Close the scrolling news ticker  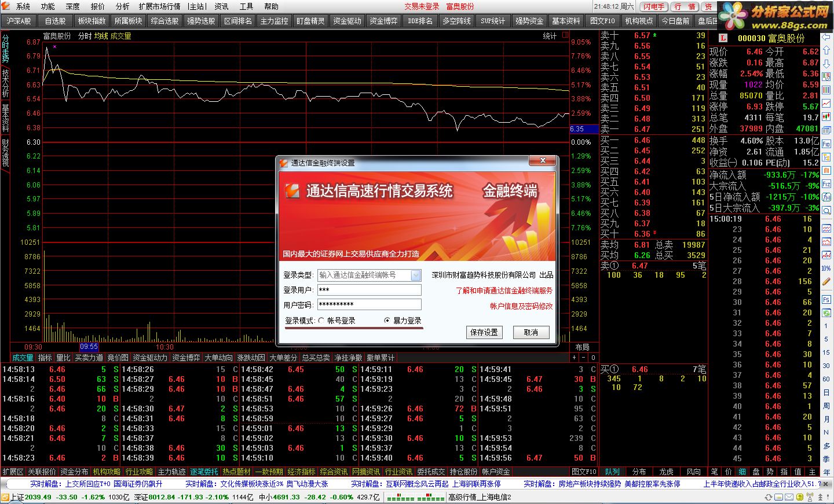pos(826,484)
